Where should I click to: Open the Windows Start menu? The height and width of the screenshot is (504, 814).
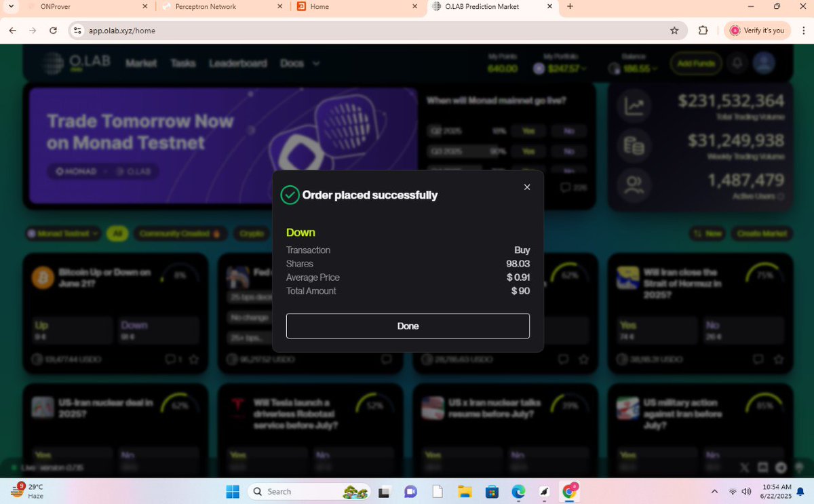pos(233,491)
